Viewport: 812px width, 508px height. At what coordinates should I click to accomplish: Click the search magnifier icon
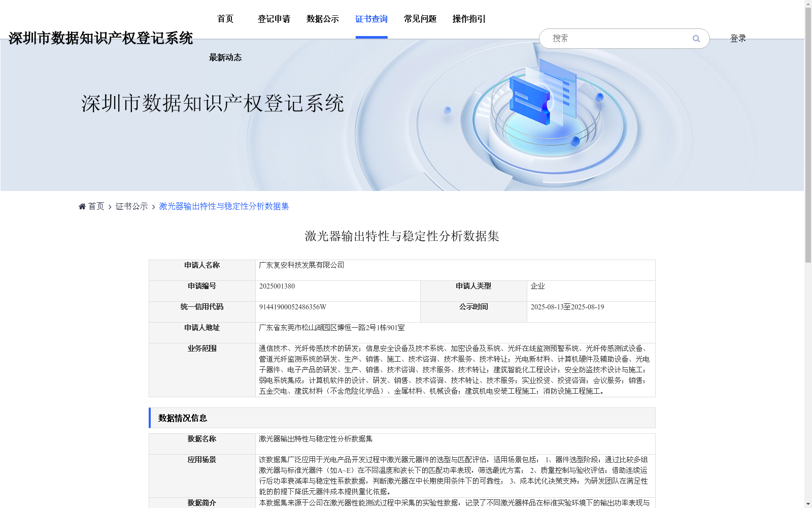pyautogui.click(x=696, y=39)
